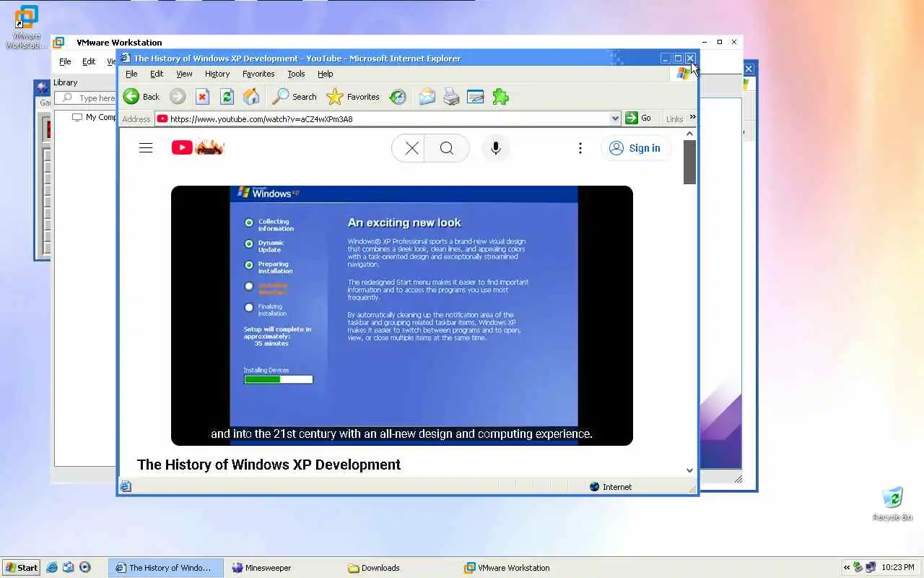The width and height of the screenshot is (924, 578).
Task: Open VMware Workstation desktop shortcut
Action: (27, 27)
